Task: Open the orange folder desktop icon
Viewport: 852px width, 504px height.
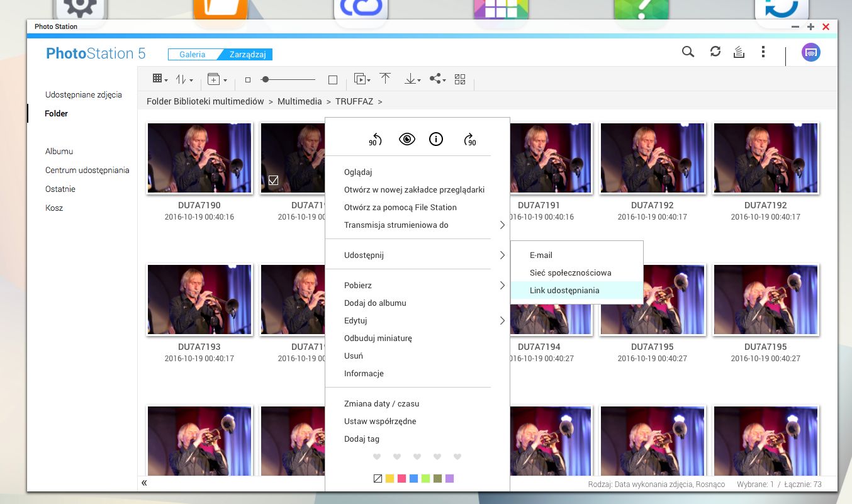Action: pos(220,9)
